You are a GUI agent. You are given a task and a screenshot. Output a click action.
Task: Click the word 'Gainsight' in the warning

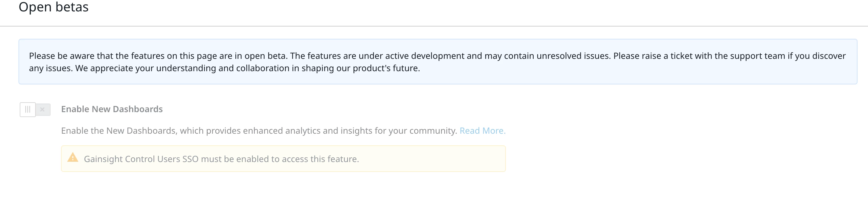pos(103,159)
